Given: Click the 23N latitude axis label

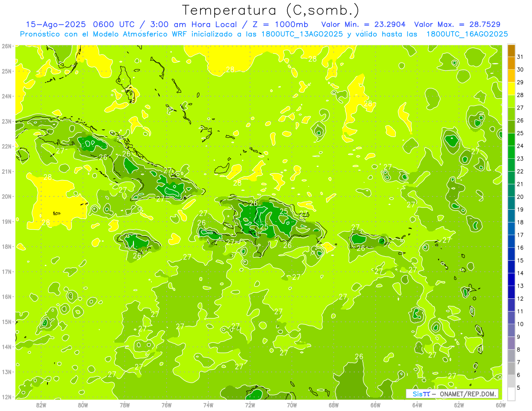Looking at the screenshot, I should point(6,121).
